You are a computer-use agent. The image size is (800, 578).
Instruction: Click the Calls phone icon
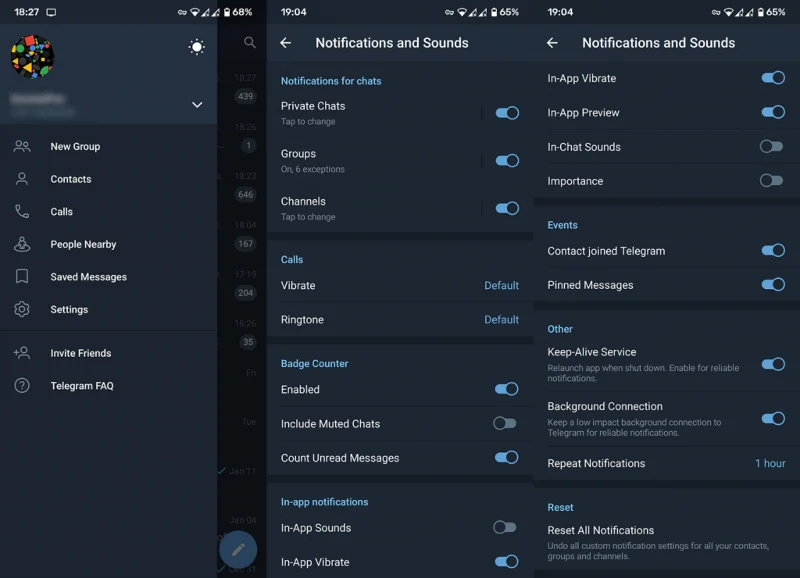click(22, 211)
